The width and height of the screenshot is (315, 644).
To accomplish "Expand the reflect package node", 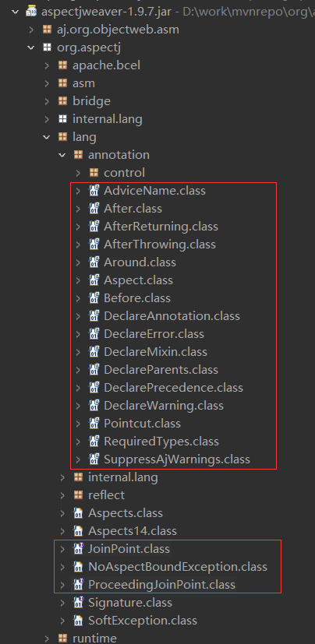I will pos(62,495).
